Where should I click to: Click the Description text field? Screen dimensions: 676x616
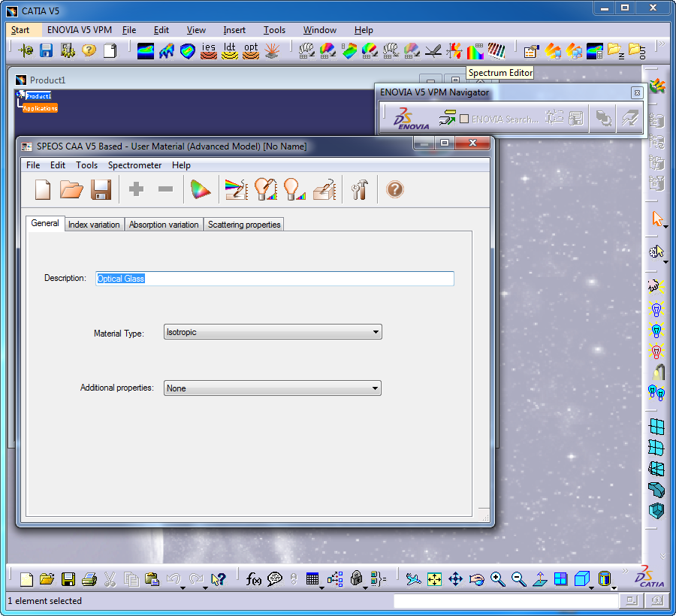click(275, 279)
